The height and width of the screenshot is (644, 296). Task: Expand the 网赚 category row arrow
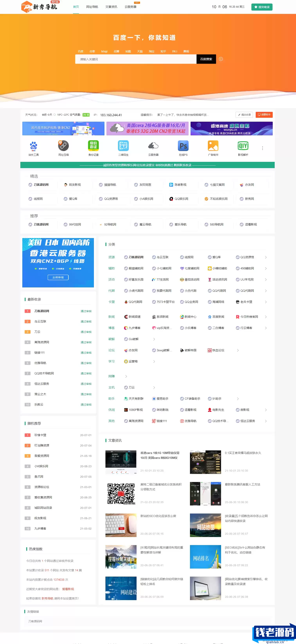tap(126, 376)
